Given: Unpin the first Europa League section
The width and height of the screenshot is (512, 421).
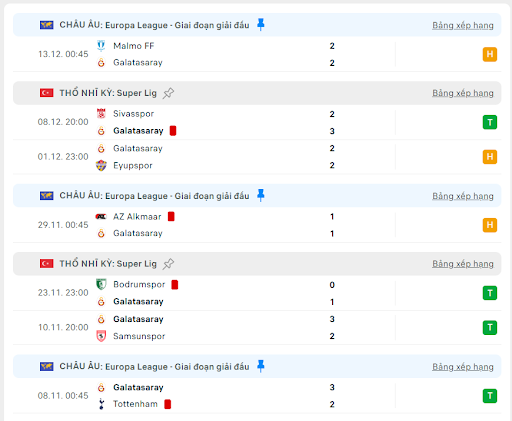Looking at the screenshot, I should pos(261,25).
